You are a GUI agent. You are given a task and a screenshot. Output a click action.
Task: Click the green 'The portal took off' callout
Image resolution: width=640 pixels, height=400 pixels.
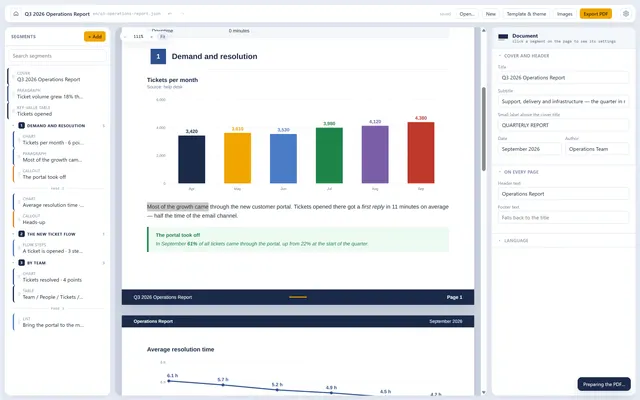tap(298, 240)
